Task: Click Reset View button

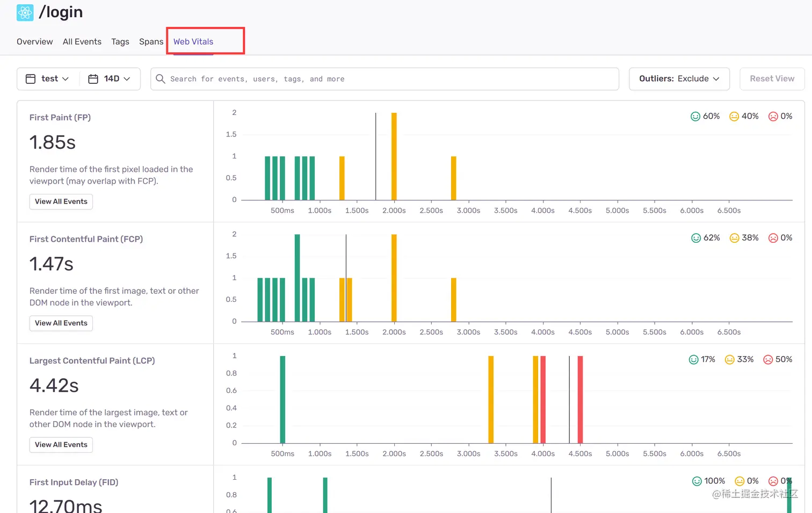Action: coord(772,78)
